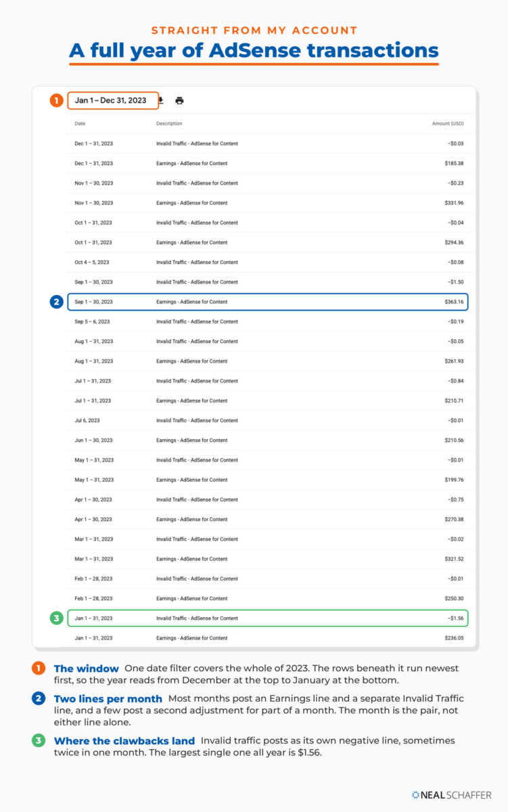Screen dimensions: 508x812
Task: Select the −$0.75 April amount
Action: pos(455,499)
